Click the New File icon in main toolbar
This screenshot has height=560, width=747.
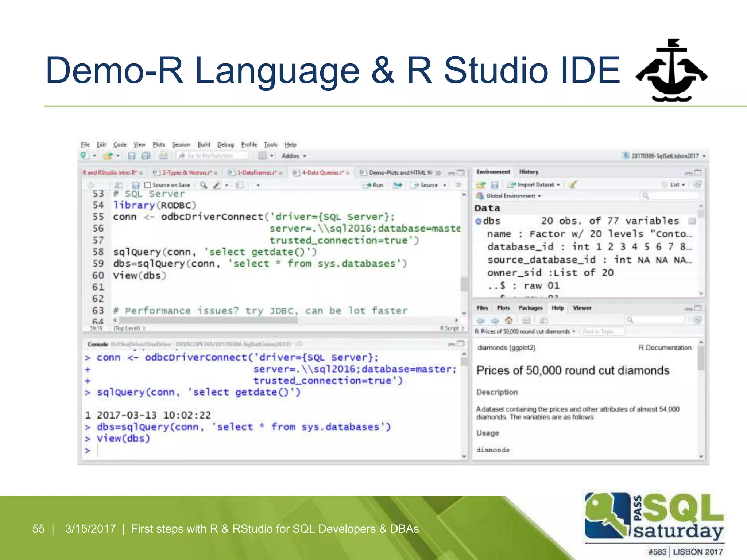[84, 156]
